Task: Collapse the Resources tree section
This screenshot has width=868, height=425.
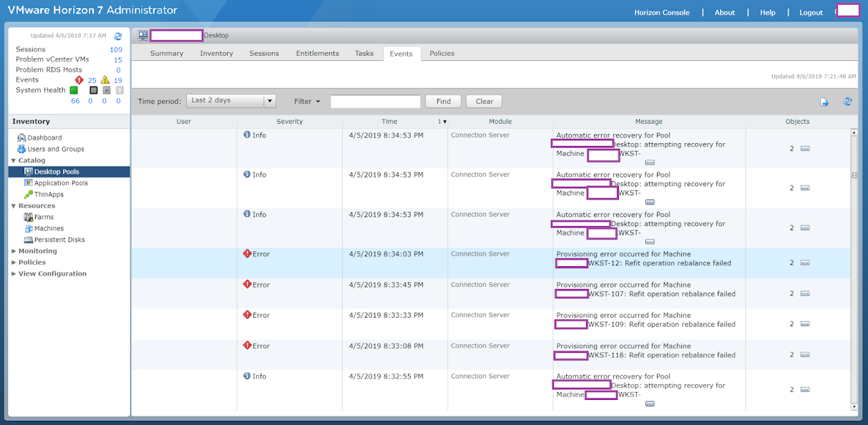Action: pyautogui.click(x=14, y=206)
